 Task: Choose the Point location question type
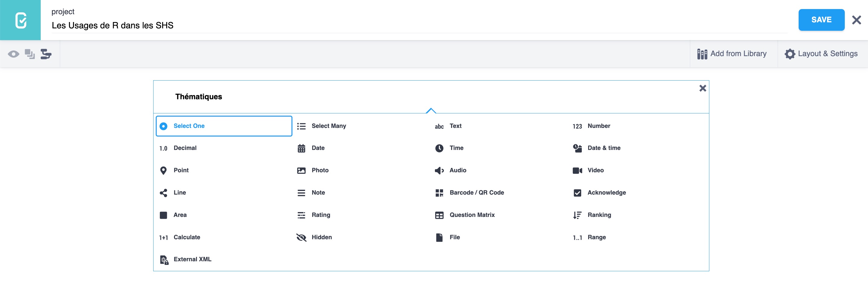(181, 170)
